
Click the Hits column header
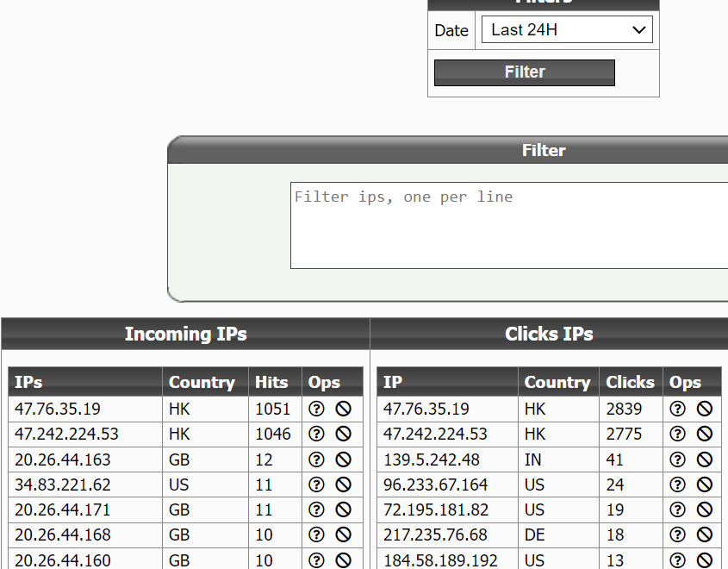[275, 382]
